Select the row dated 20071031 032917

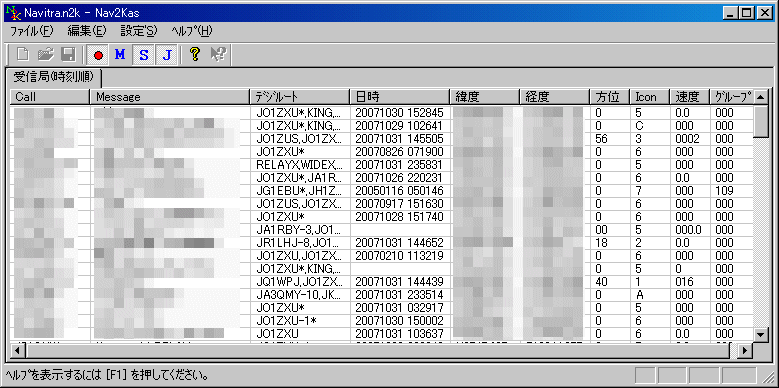point(382,308)
